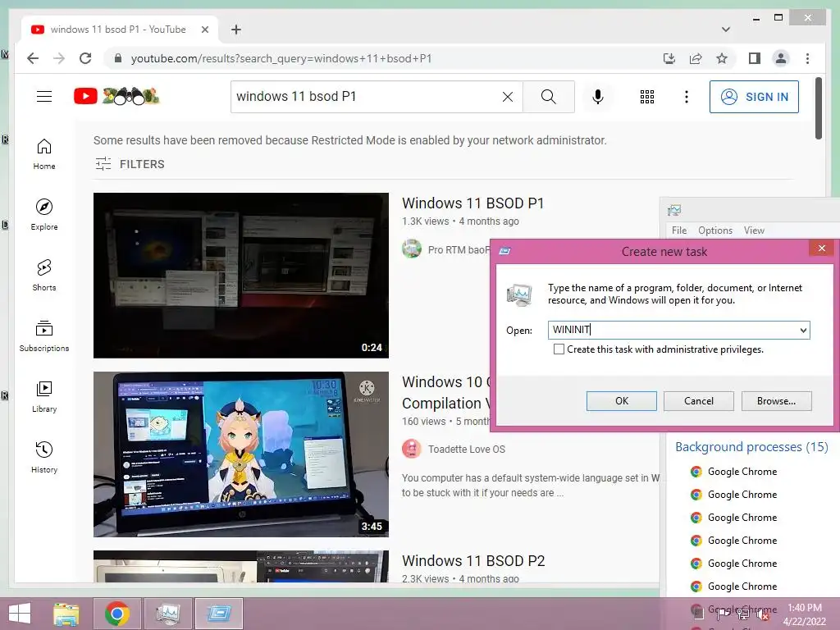Screen dimensions: 840x630
Task: Open Task Manager File menu
Action: [x=678, y=231]
